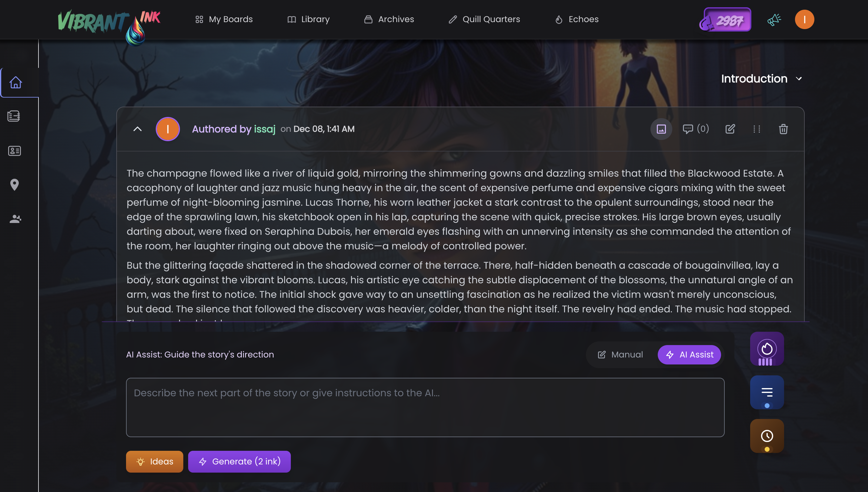Click the home icon in sidebar
Viewport: 868px width, 492px height.
pos(15,82)
